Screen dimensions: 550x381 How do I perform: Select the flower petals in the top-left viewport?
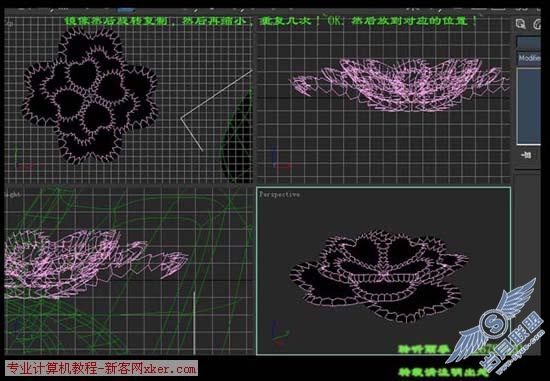[x=90, y=95]
